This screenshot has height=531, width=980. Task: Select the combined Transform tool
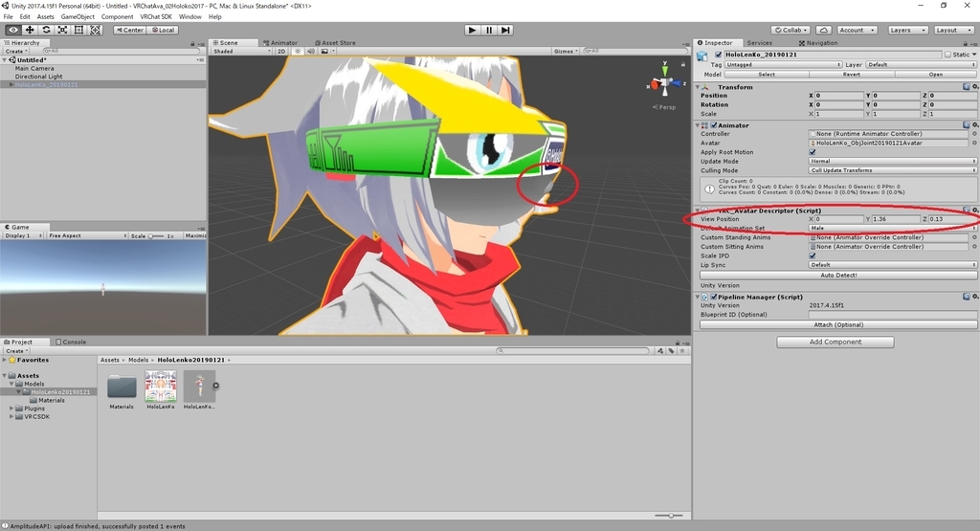(x=95, y=30)
